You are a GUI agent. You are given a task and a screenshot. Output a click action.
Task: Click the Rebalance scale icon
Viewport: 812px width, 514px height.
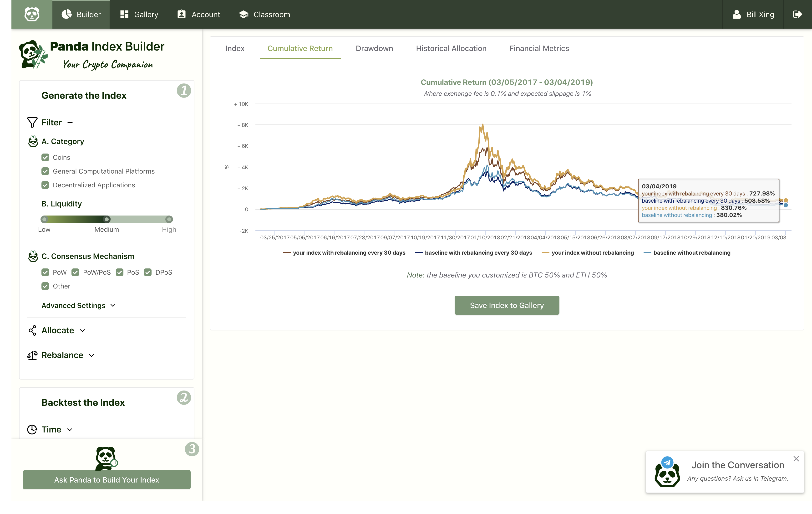32,355
